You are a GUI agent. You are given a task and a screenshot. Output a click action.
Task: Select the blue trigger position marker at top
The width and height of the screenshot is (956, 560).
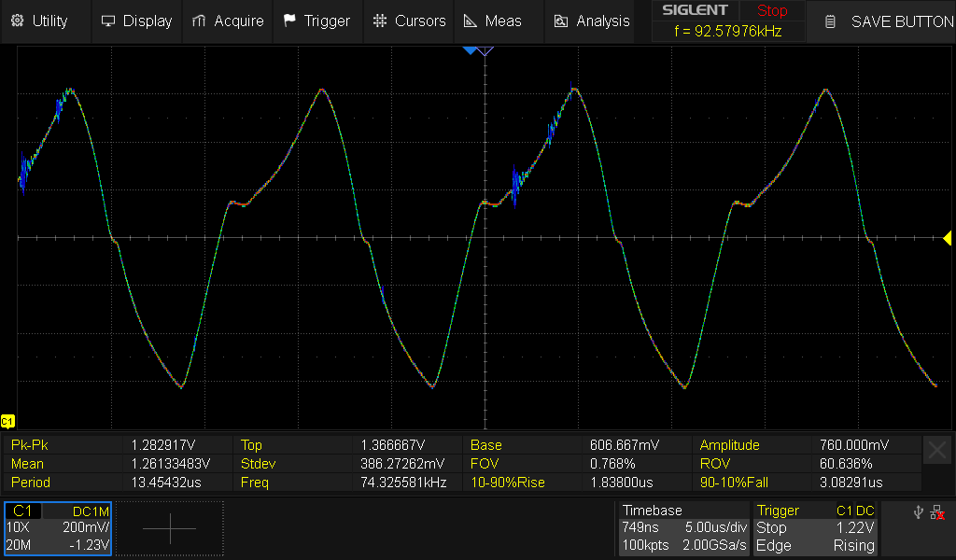[x=470, y=51]
